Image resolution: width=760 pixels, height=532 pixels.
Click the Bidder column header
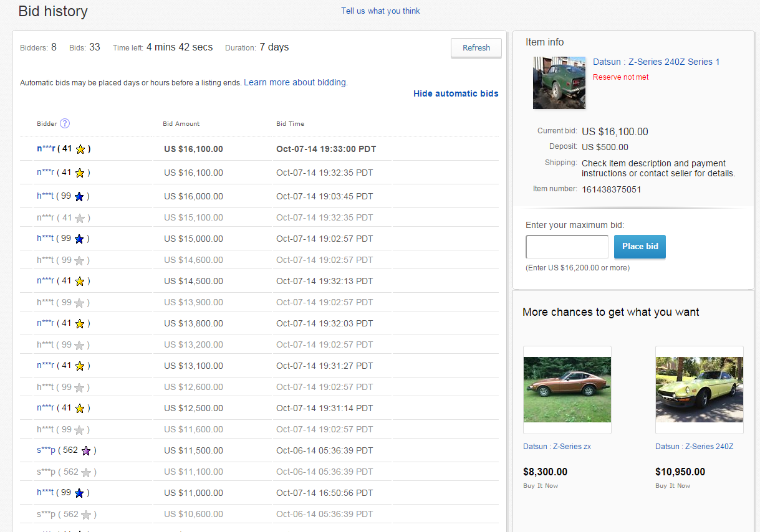click(47, 123)
